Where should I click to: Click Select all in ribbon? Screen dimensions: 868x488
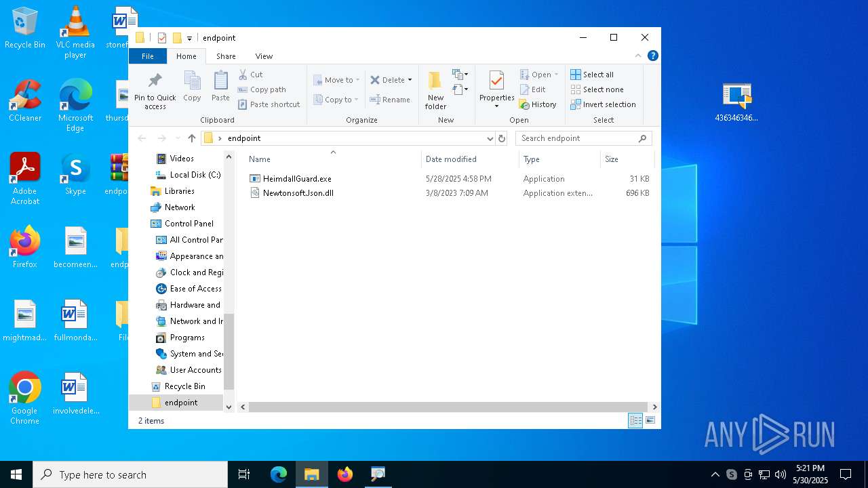tap(592, 75)
